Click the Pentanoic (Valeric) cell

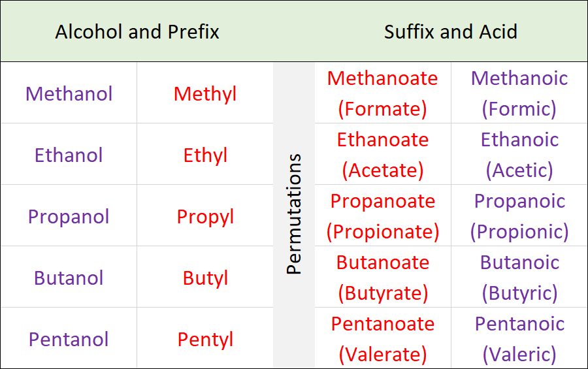(519, 338)
